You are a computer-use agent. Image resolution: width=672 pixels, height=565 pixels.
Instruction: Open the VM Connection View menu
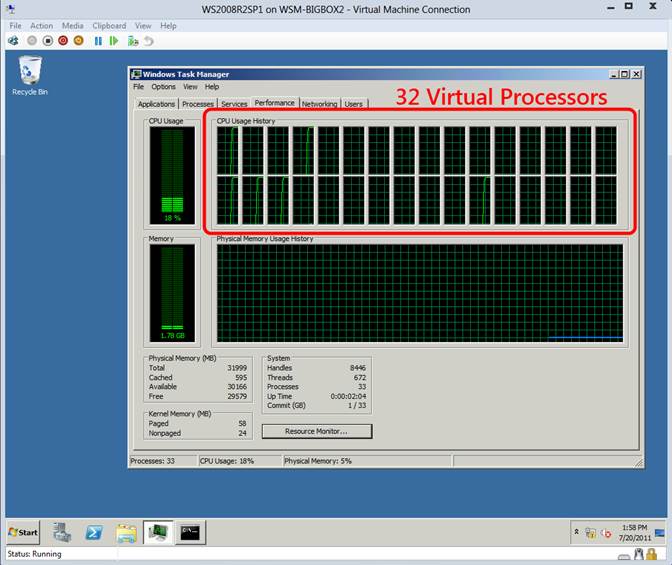[143, 26]
